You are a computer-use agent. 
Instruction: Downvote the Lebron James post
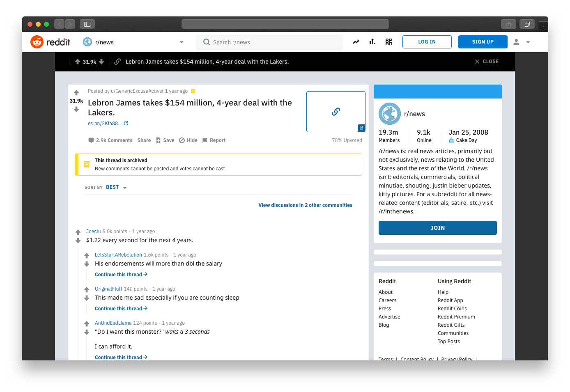(x=76, y=109)
